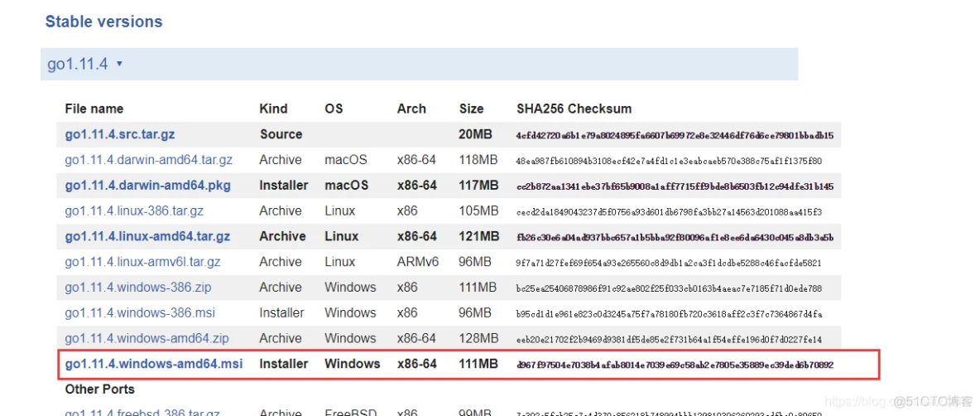Select the 118MB size cell

(478, 160)
